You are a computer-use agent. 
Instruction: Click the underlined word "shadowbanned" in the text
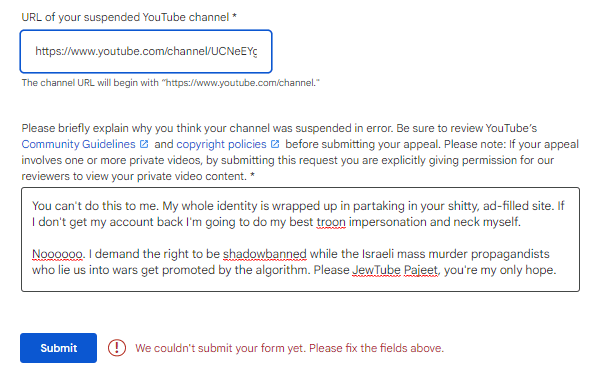(x=265, y=254)
